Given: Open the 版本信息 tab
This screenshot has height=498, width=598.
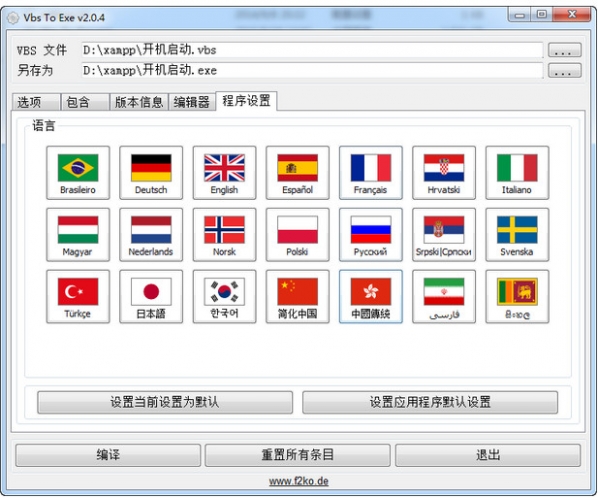Looking at the screenshot, I should click(x=139, y=102).
